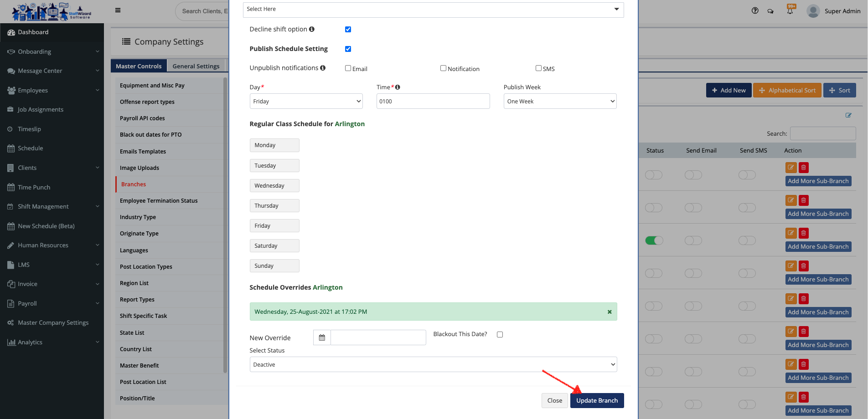Enable the SMS unpublish notification checkbox

pos(538,68)
